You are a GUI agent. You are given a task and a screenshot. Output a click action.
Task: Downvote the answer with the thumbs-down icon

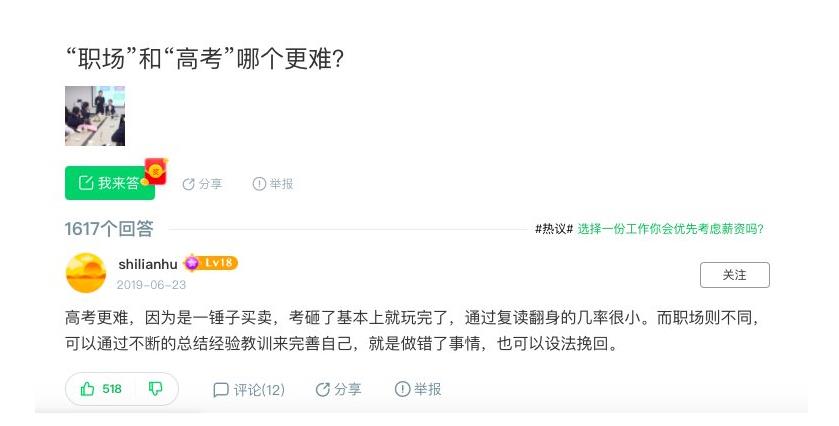(155, 389)
